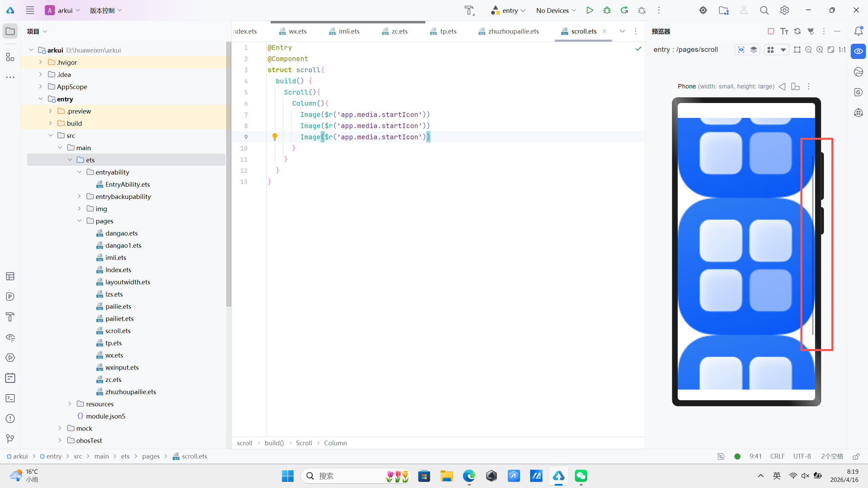Click the green Run entry button
Viewport: 868px width, 488px height.
(x=590, y=10)
